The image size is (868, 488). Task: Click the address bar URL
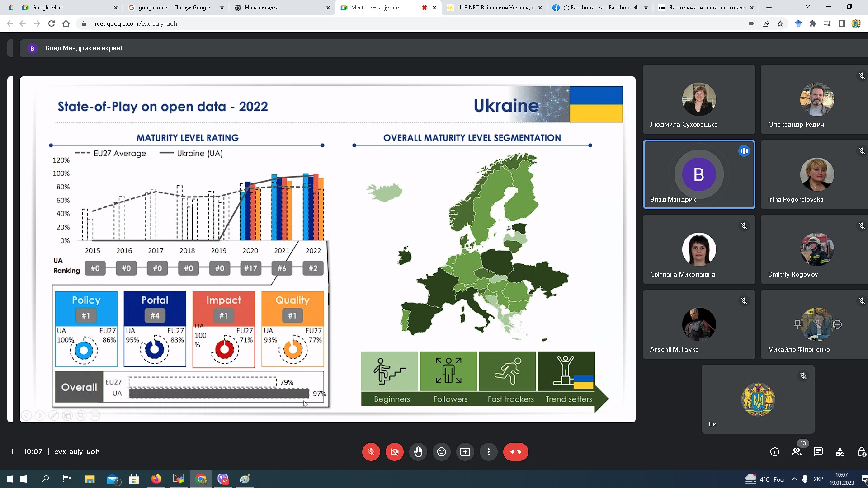point(134,23)
